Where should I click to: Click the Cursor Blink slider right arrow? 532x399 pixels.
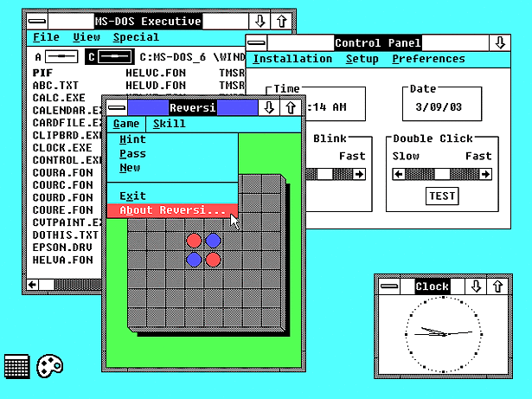click(x=359, y=174)
